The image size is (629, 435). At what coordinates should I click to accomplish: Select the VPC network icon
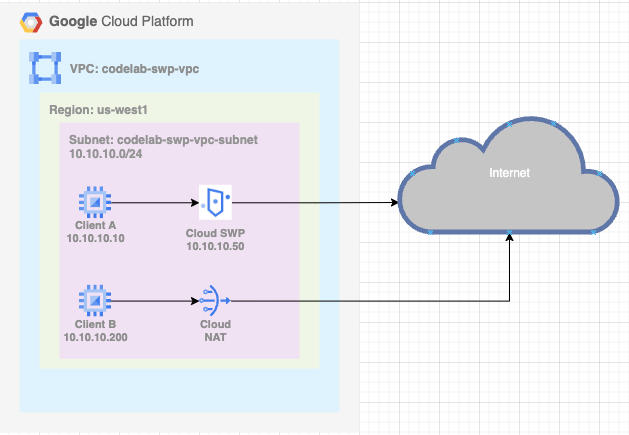point(45,68)
